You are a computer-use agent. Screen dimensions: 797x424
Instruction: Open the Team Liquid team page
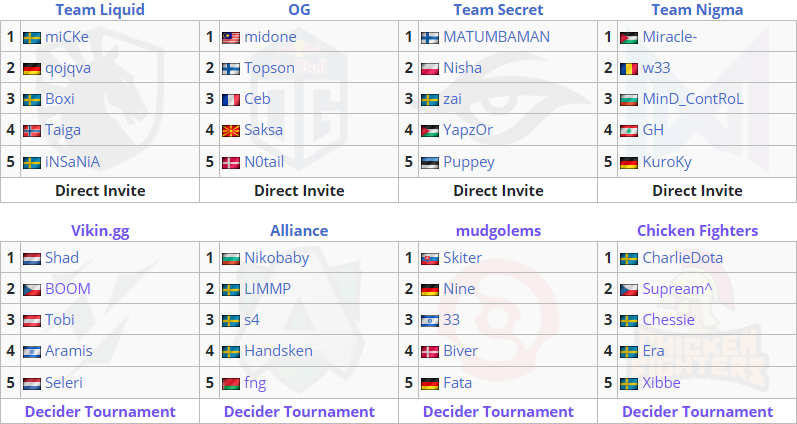[x=100, y=9]
